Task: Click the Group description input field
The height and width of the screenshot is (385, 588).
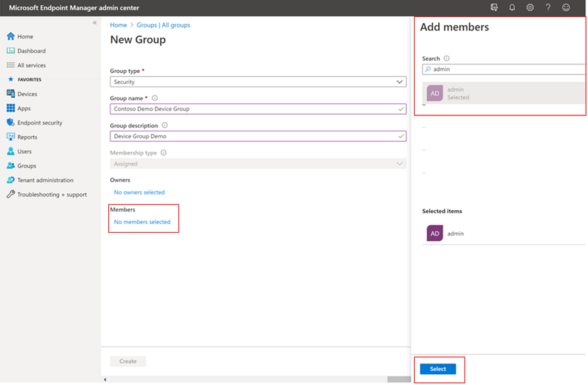Action: pos(258,136)
